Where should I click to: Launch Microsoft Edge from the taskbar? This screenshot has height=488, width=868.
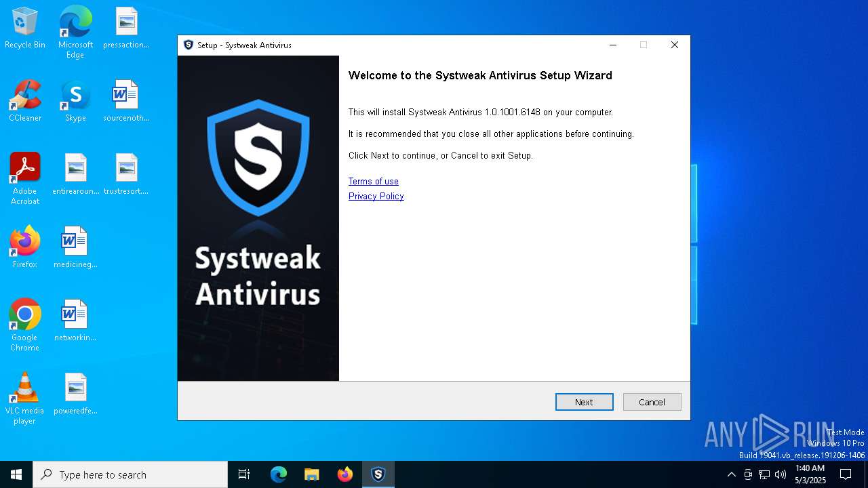279,474
